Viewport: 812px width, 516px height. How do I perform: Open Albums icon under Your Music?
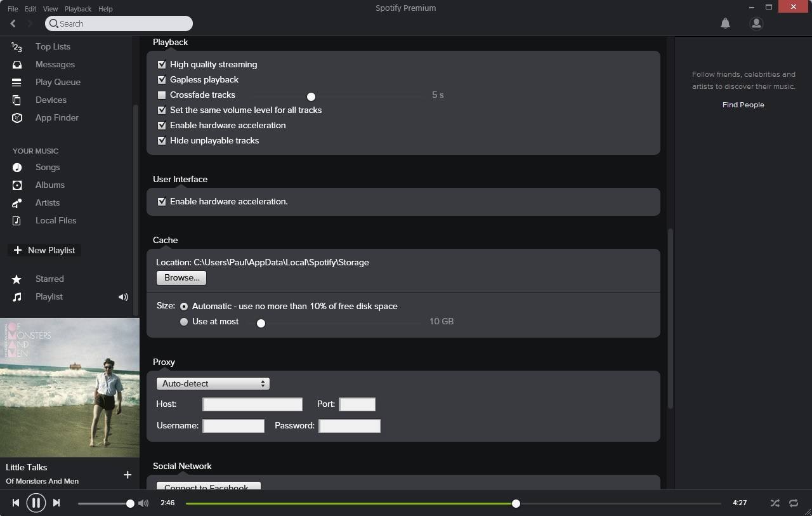tap(17, 185)
